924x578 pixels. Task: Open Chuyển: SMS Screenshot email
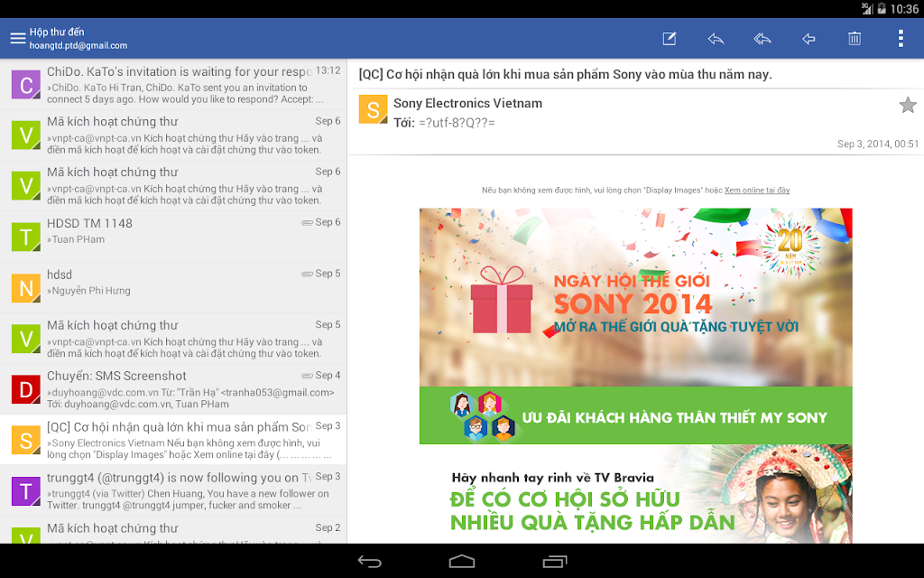click(173, 389)
